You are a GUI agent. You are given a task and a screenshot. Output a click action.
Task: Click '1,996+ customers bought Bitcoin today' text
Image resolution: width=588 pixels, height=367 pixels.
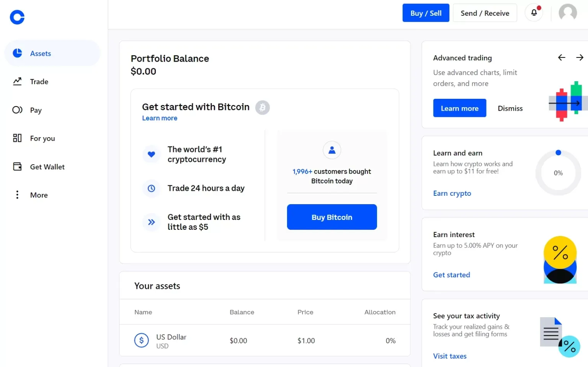coord(332,176)
